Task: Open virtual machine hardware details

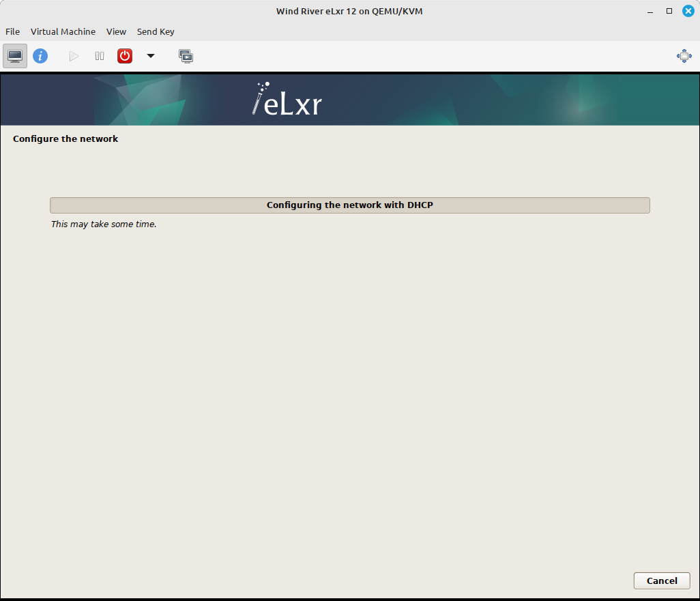Action: pos(40,55)
